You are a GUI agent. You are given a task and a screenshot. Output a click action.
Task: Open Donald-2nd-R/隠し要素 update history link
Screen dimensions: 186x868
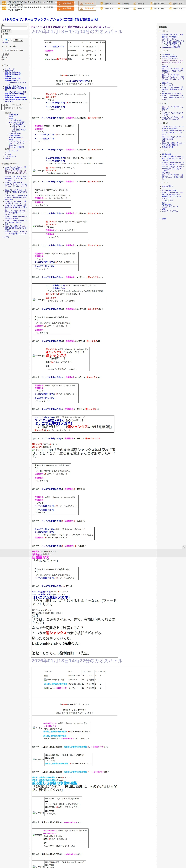click(x=171, y=47)
